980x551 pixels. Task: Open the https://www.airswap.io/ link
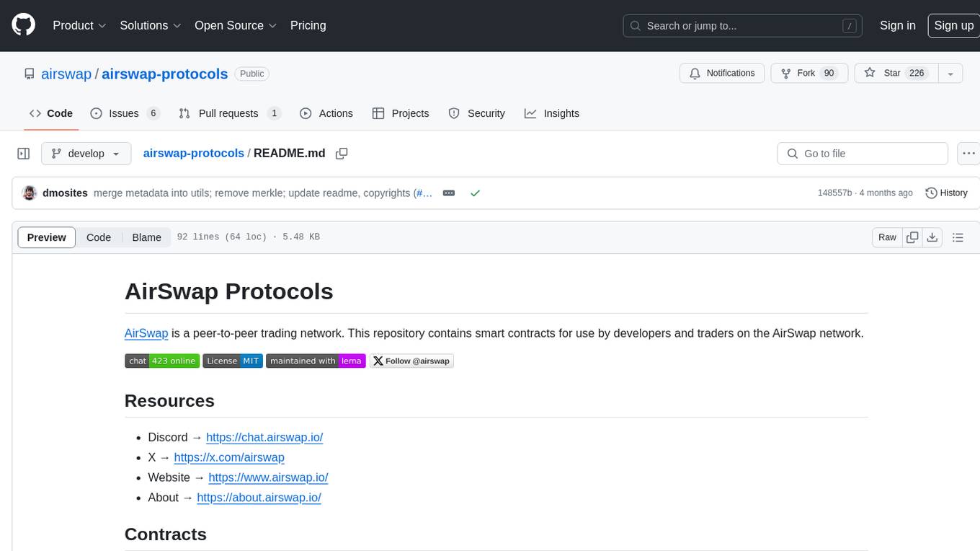pos(268,477)
